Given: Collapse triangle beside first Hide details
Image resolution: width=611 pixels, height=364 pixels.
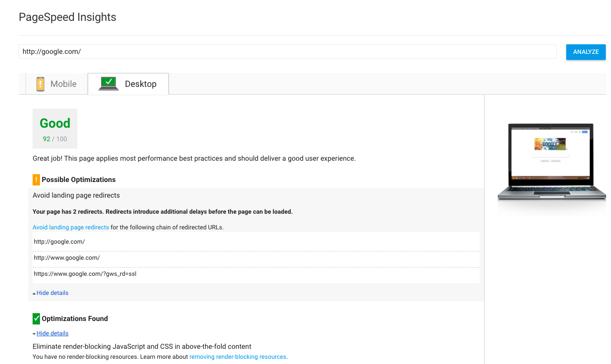Looking at the screenshot, I should coord(34,294).
